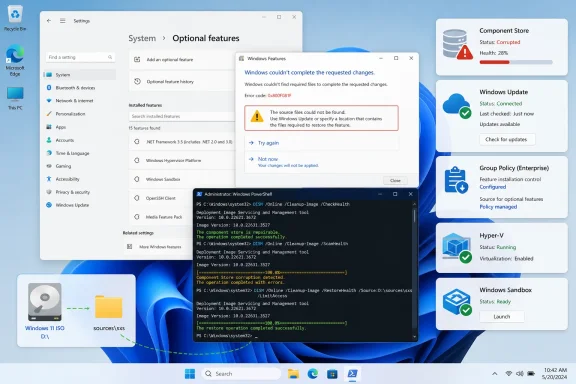This screenshot has width=576, height=384.
Task: Click the PowerShell command prompt line
Action: pyautogui.click(x=227, y=336)
